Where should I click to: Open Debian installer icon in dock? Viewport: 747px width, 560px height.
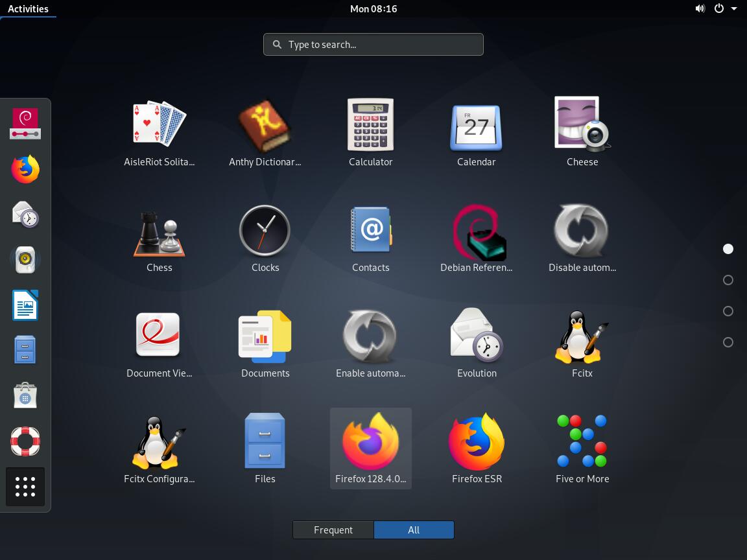[25, 124]
